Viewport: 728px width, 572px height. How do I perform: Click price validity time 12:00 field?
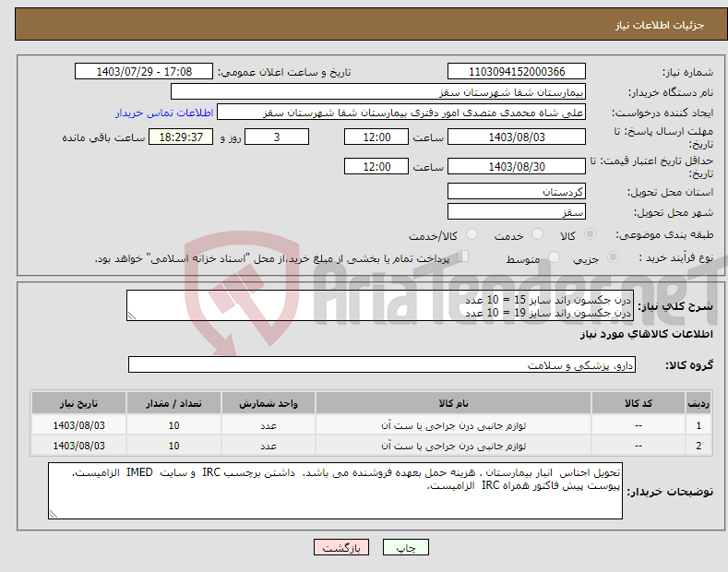tap(376, 166)
